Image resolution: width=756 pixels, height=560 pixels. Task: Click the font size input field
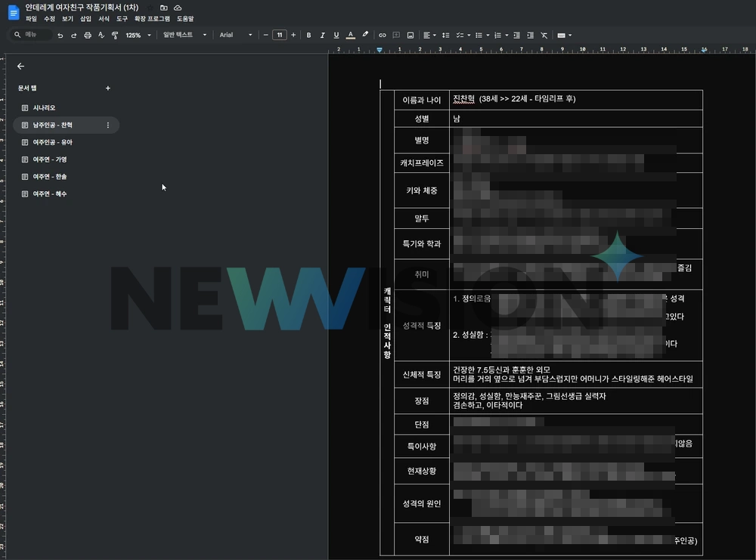280,35
